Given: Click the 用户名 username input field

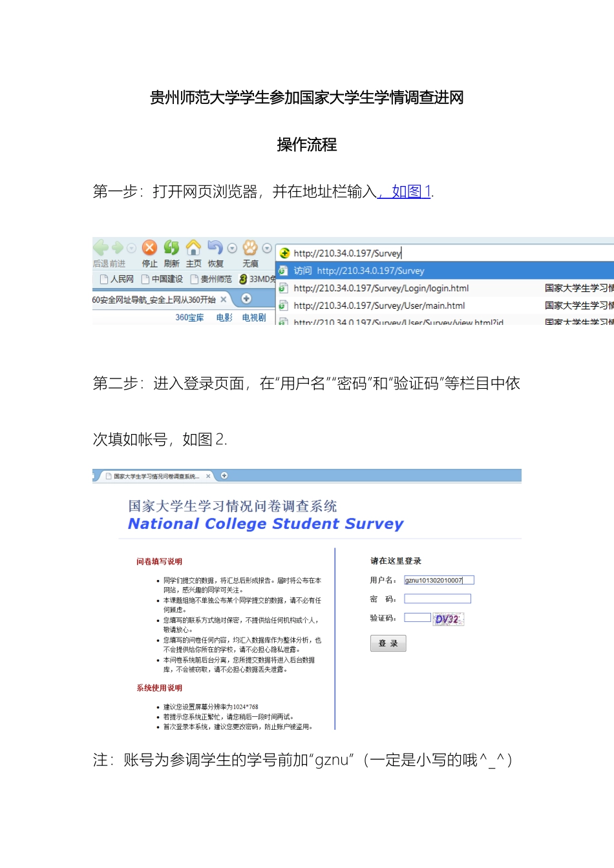Looking at the screenshot, I should tap(439, 580).
